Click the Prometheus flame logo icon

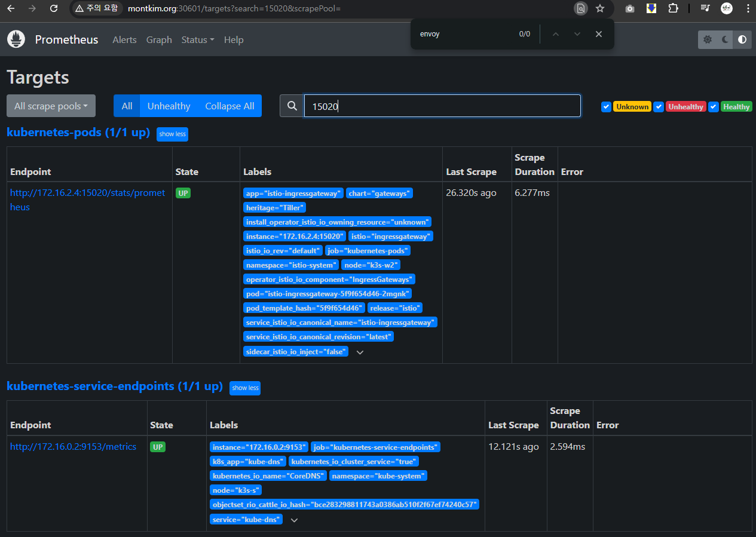16,39
